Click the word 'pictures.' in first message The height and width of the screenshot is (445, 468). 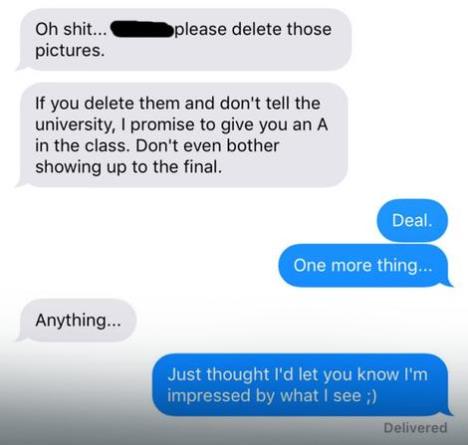[x=70, y=51]
